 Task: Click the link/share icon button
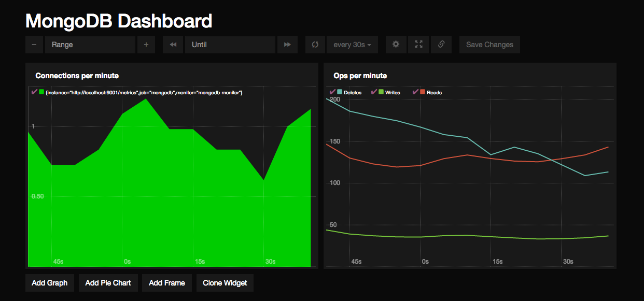[441, 45]
